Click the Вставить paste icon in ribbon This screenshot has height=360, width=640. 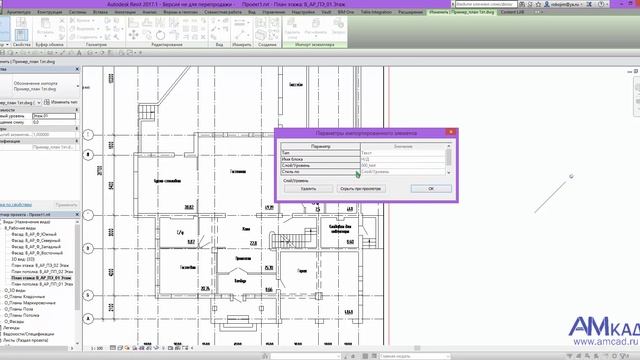(x=45, y=28)
